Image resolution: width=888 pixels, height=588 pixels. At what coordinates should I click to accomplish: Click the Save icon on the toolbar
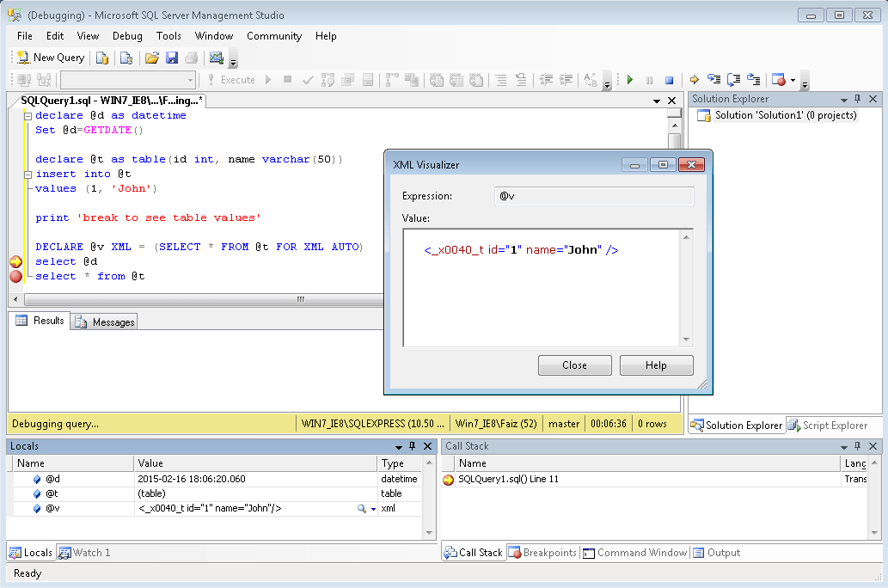tap(172, 58)
